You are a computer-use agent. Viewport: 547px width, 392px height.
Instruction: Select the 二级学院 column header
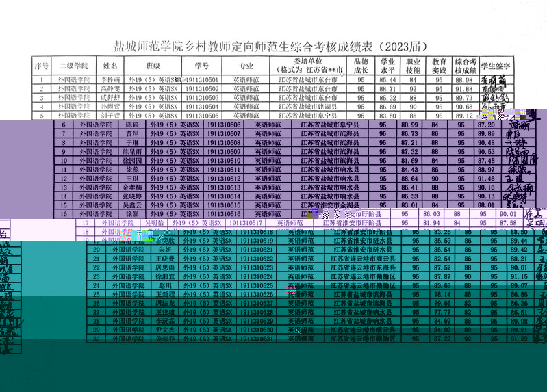point(74,66)
